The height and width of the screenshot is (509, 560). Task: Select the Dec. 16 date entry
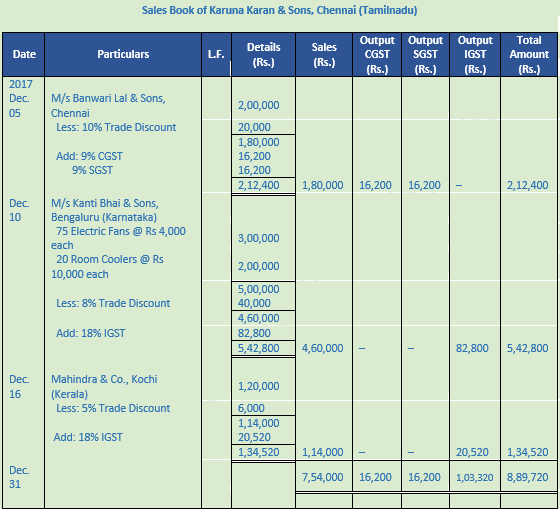pos(19,386)
